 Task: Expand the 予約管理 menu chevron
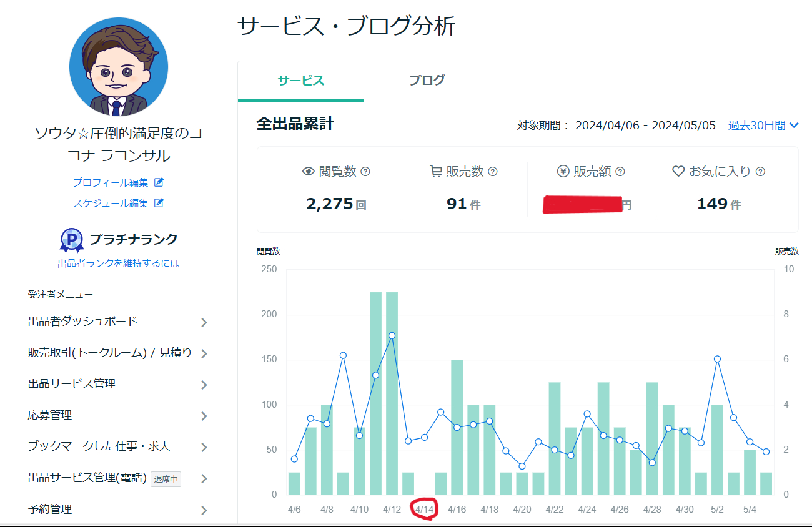coord(204,510)
